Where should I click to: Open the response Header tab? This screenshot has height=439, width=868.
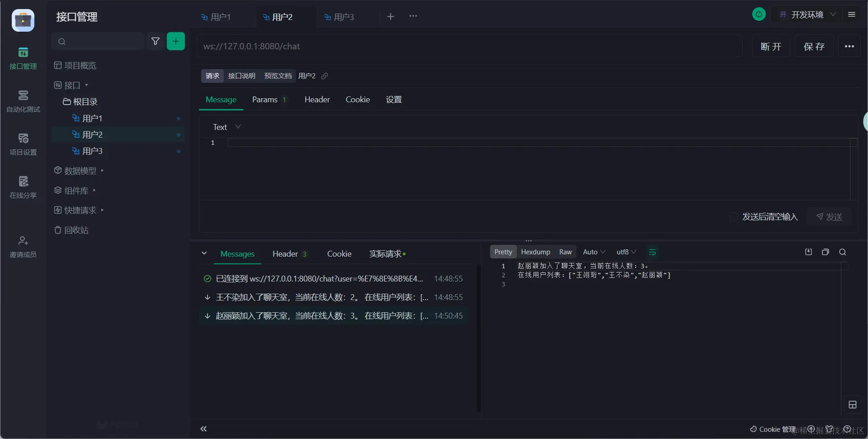tap(289, 254)
